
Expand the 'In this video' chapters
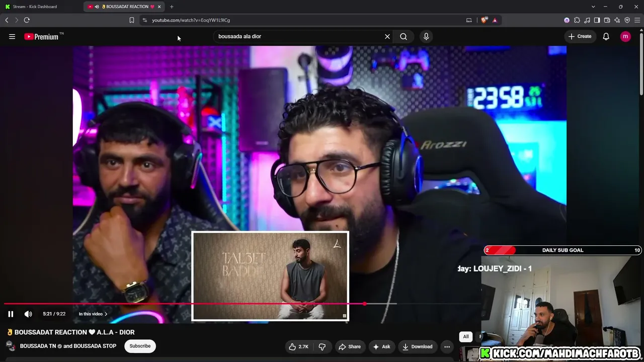(x=93, y=314)
